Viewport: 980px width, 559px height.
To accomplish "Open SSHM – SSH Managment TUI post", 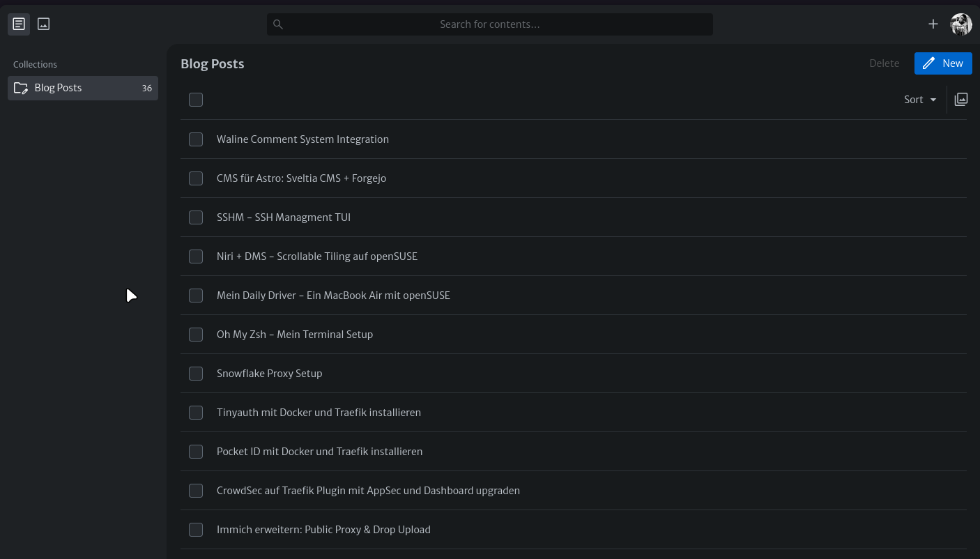I will (284, 217).
